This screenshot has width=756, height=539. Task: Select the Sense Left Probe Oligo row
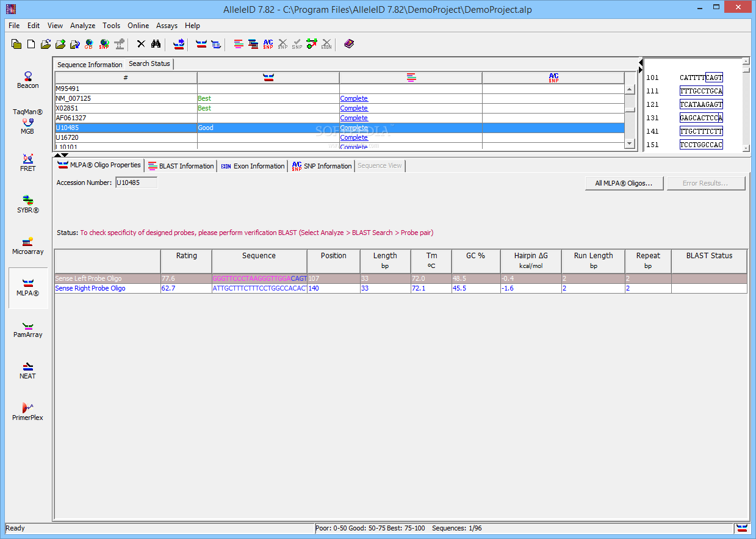(401, 278)
